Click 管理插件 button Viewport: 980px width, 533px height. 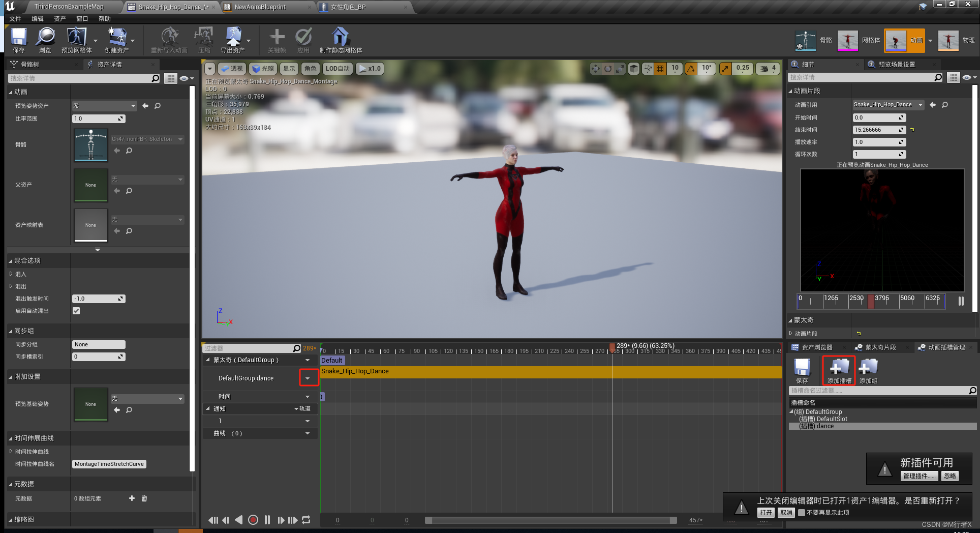click(920, 476)
